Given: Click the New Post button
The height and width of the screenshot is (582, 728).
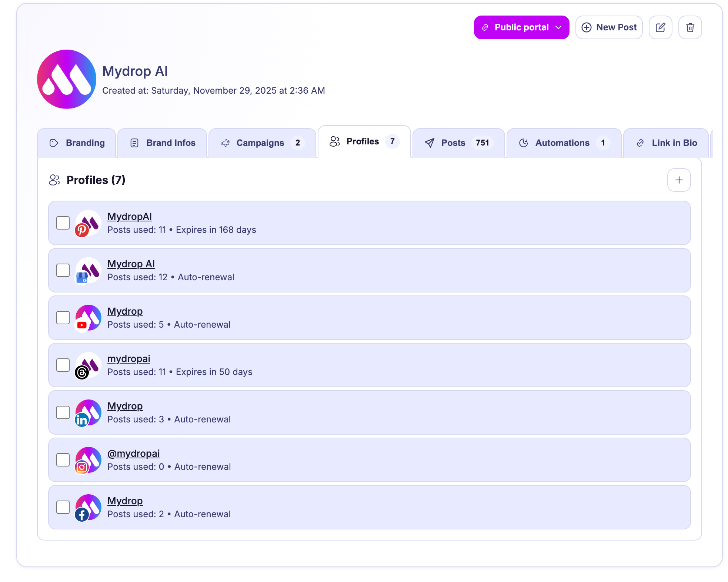Looking at the screenshot, I should pos(609,27).
